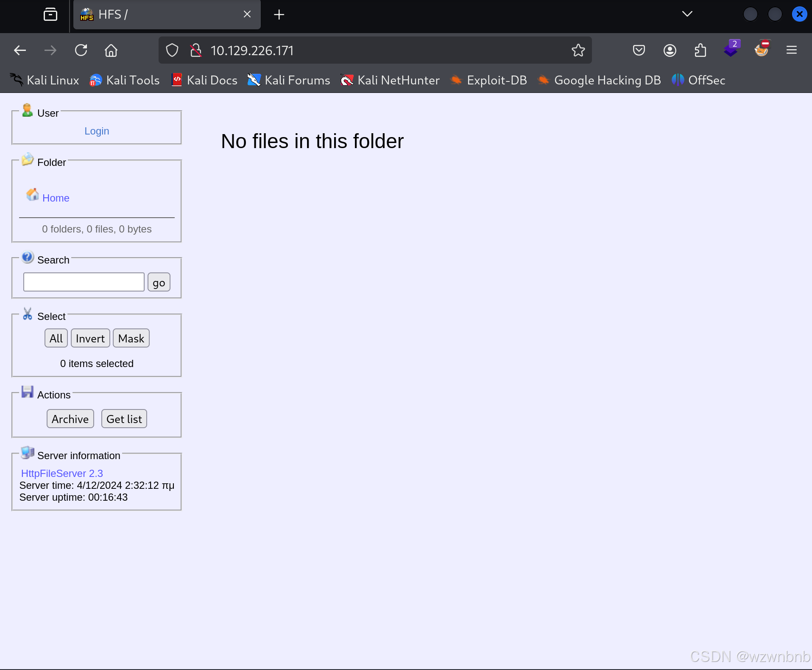812x670 pixels.
Task: Open the HttpFileServer 2.3 link
Action: point(61,473)
